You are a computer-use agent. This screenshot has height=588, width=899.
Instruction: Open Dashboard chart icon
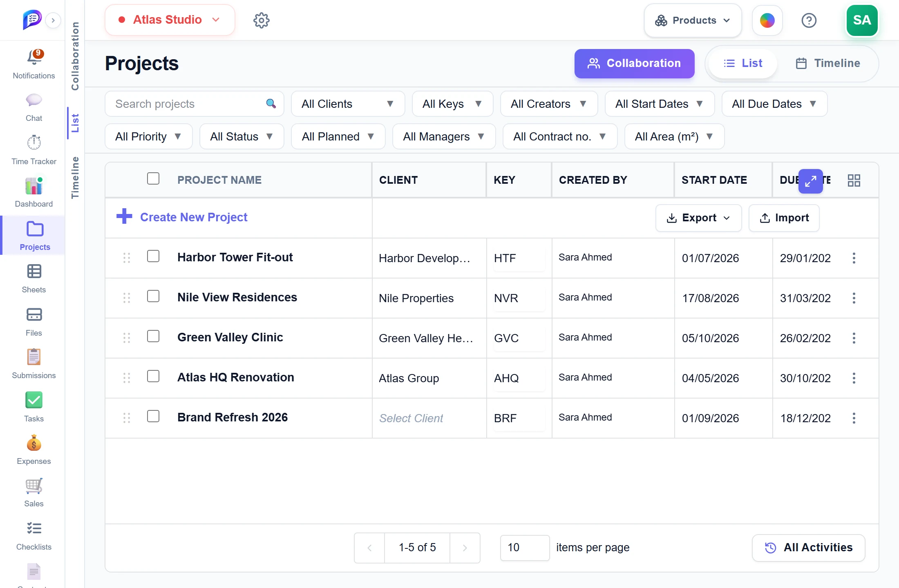(x=34, y=186)
